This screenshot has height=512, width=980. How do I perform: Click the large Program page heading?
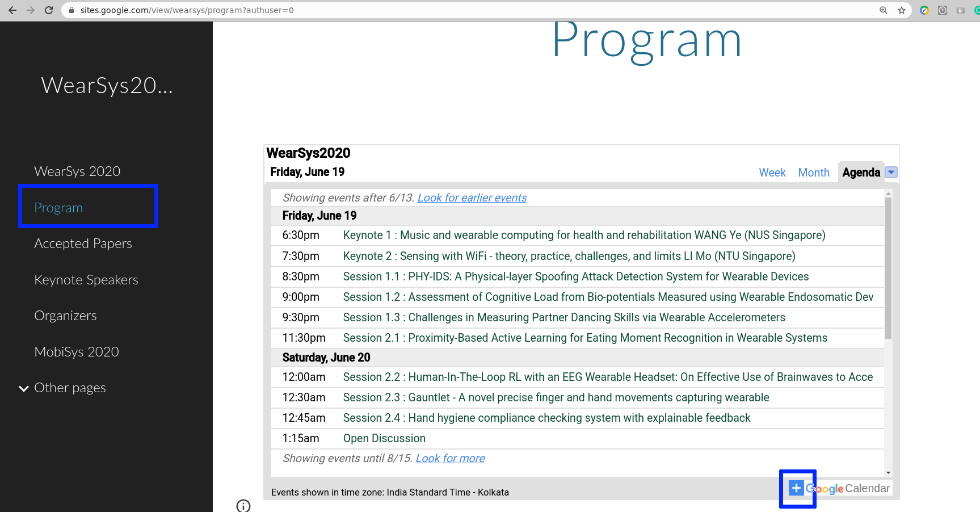647,44
